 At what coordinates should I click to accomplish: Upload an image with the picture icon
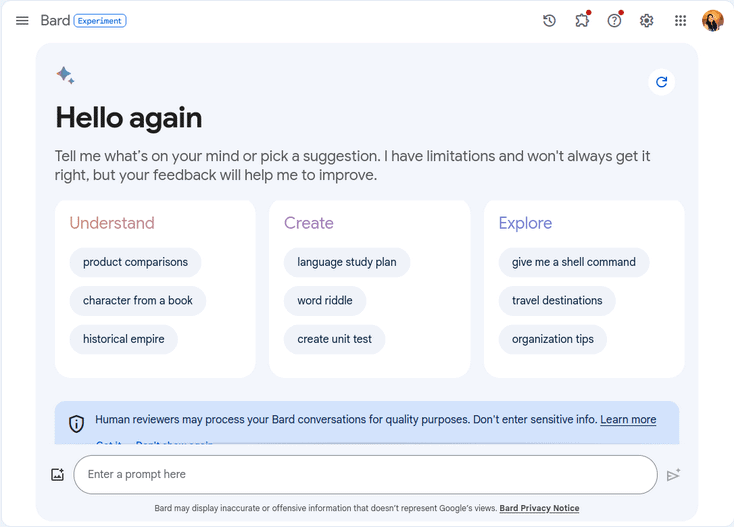point(58,475)
